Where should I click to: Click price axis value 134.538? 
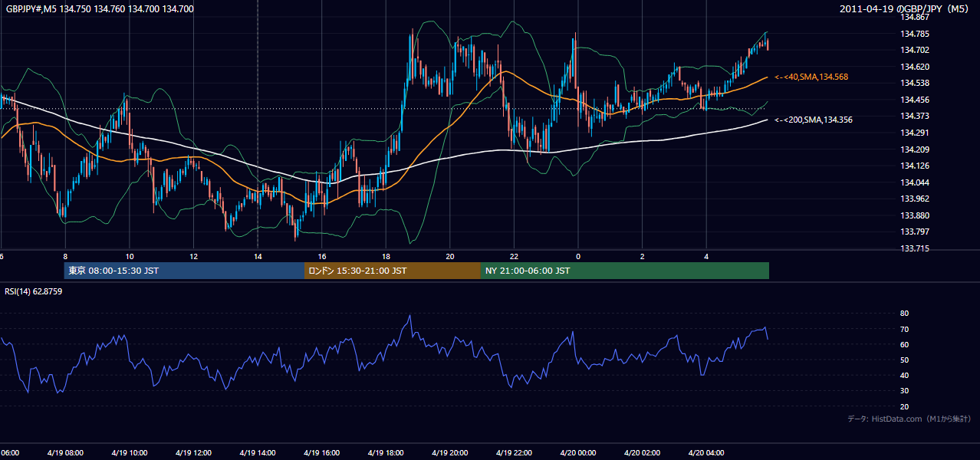point(914,83)
